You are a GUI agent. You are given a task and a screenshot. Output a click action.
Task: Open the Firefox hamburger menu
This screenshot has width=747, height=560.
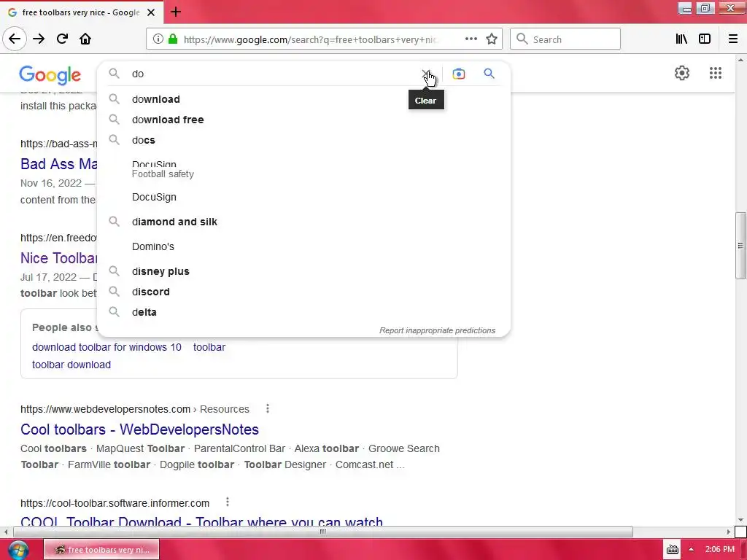pyautogui.click(x=733, y=39)
